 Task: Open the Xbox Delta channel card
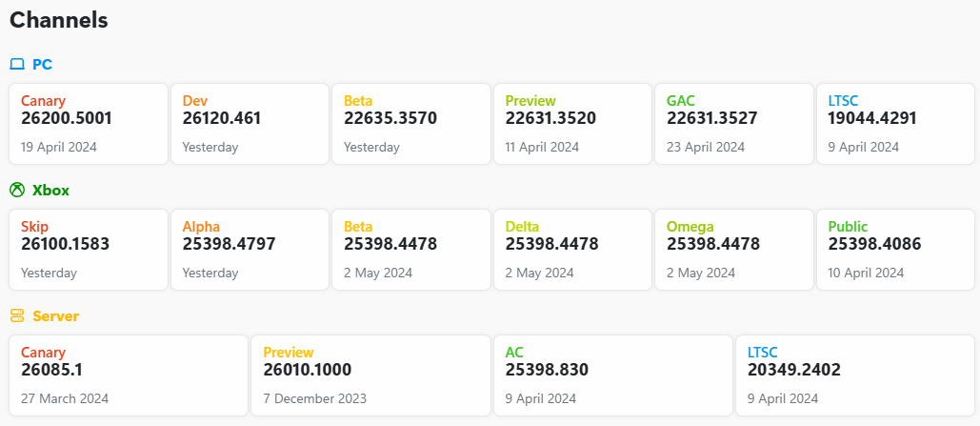(572, 250)
